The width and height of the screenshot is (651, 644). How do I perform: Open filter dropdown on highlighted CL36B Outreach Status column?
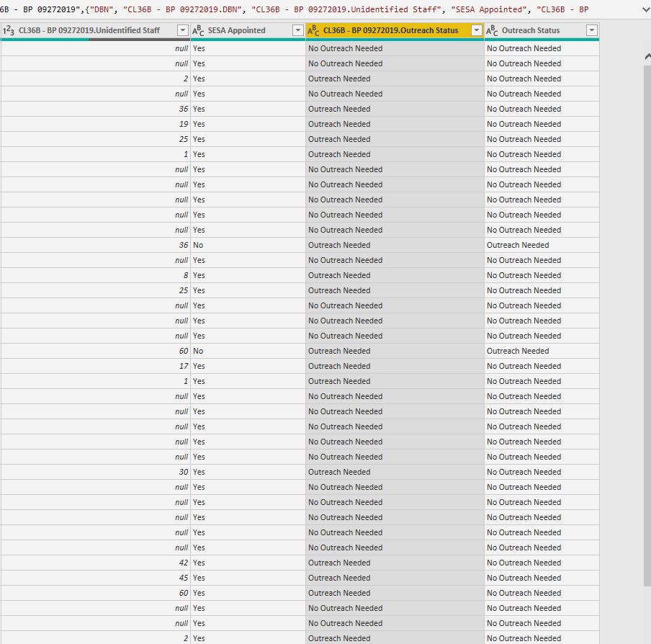tap(477, 30)
